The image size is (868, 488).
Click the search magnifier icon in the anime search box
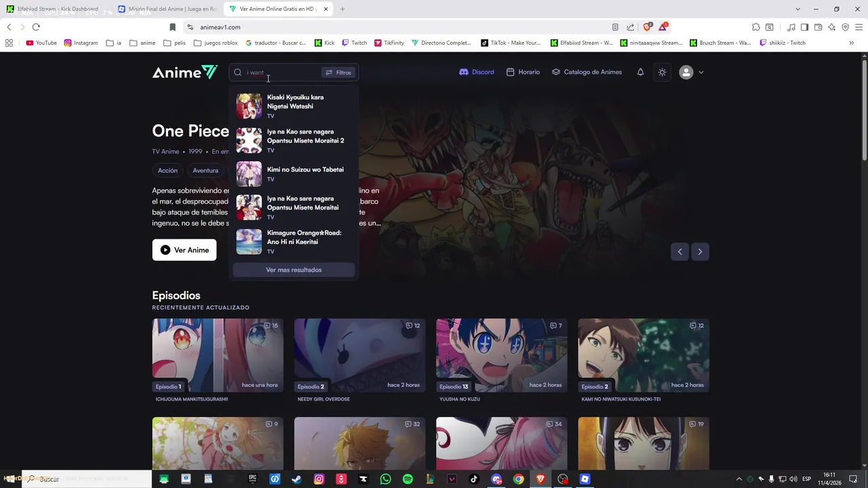click(x=238, y=73)
